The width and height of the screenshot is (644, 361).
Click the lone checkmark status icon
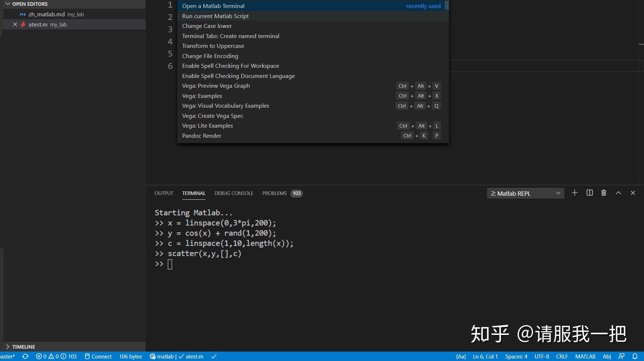(x=214, y=356)
